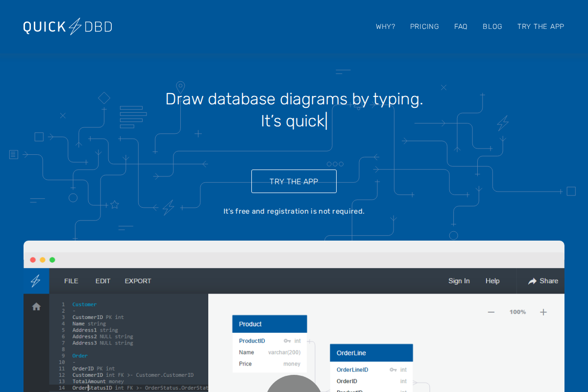This screenshot has width=588, height=392.
Task: Click the outlined TRY THE APP button
Action: [294, 181]
